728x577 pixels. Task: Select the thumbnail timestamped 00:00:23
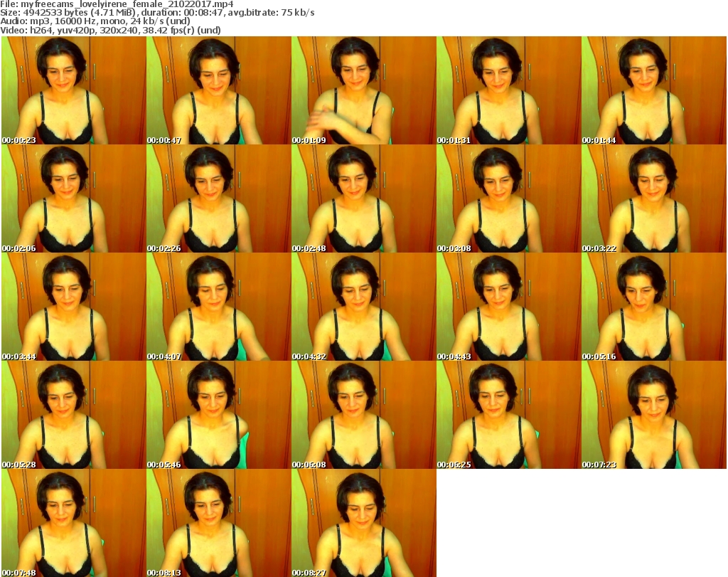[x=74, y=90]
